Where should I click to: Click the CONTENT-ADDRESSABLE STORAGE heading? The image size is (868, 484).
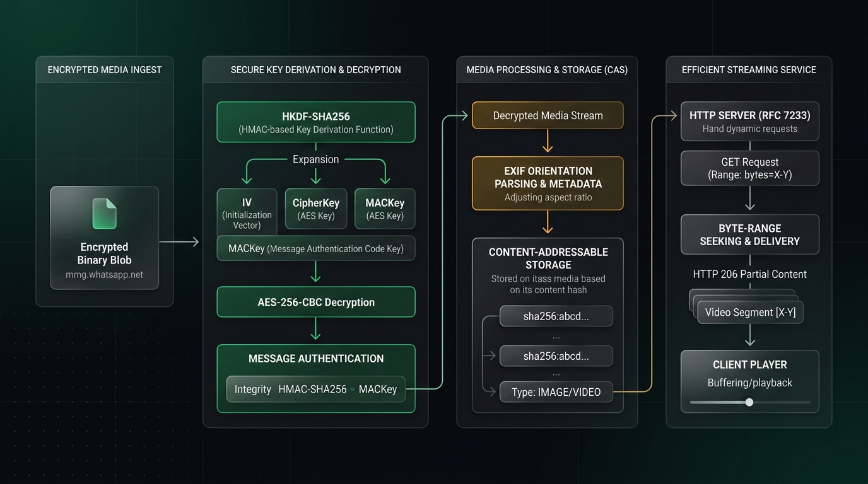pos(548,258)
